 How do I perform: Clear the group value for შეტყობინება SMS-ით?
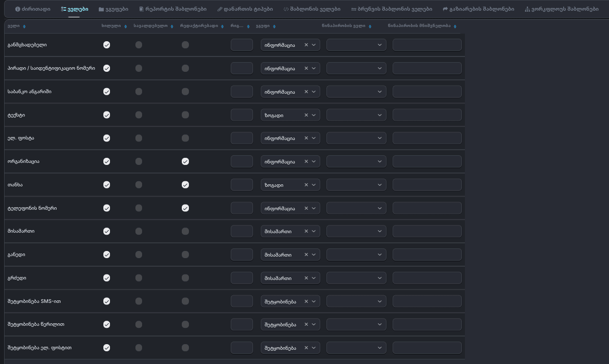(306, 301)
